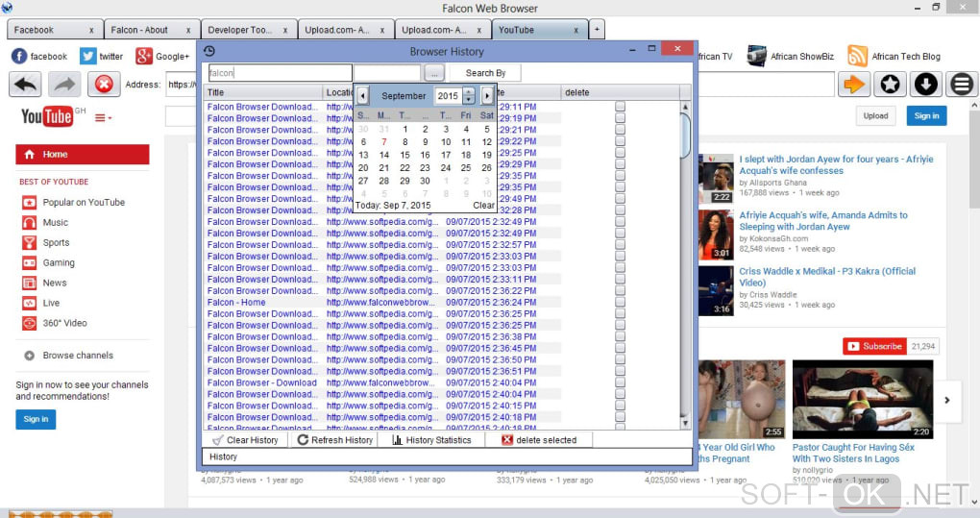
Task: Tick delete checkbox for 2:40:15 PM row
Action: (620, 406)
